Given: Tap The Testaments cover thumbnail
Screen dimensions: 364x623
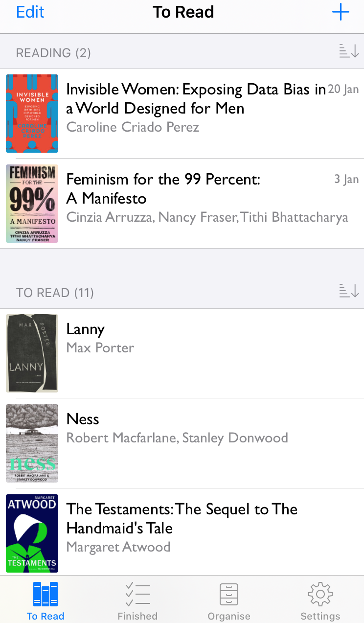Looking at the screenshot, I should tap(32, 533).
